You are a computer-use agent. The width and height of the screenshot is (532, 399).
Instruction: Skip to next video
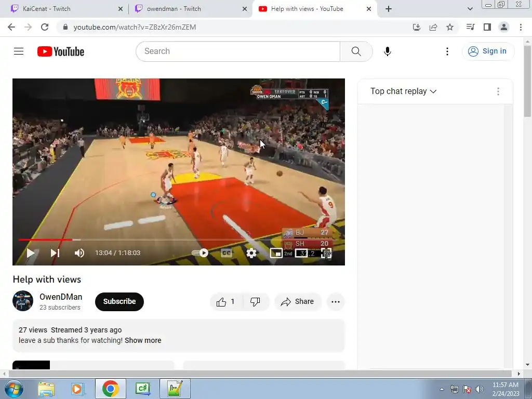(55, 253)
